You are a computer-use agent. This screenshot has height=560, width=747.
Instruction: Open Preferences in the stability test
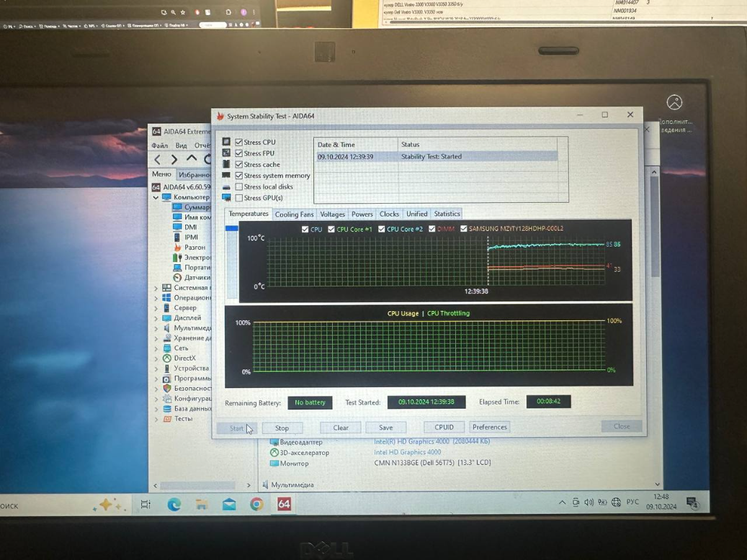pos(490,427)
